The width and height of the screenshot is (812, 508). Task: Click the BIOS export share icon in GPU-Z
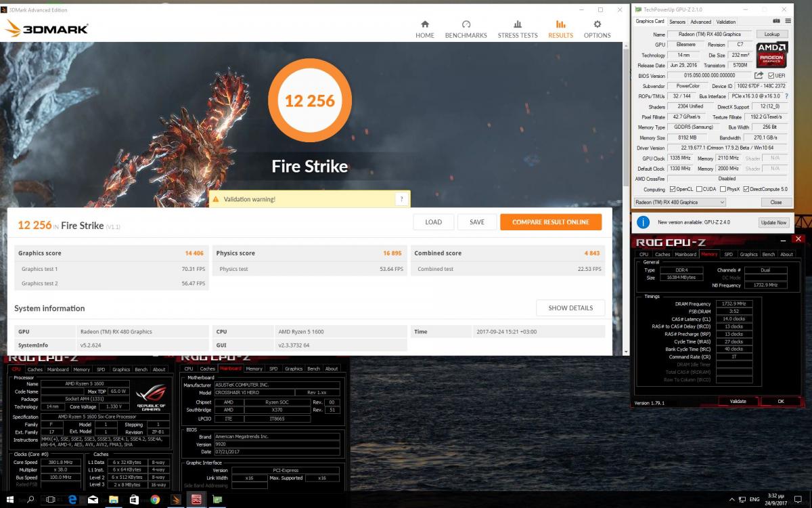click(759, 75)
